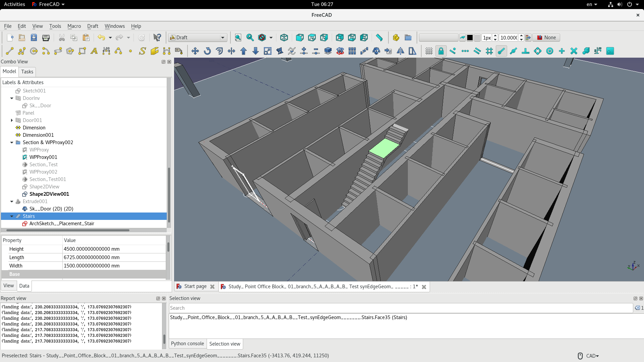Activate the Draft Move tool
Screen dimensions: 644x362
[x=195, y=51]
